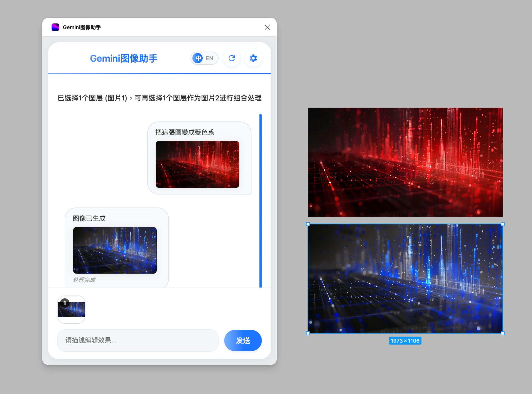Click the 处理完成 status text

tap(84, 280)
